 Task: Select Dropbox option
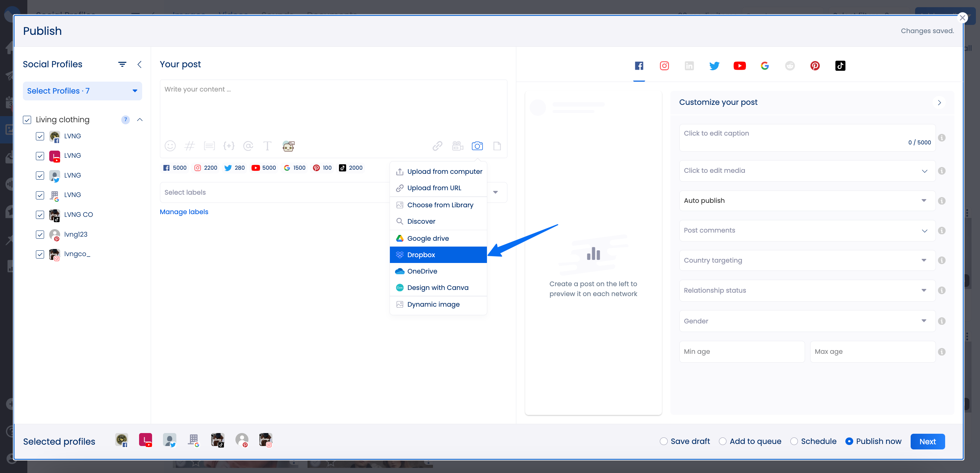438,255
